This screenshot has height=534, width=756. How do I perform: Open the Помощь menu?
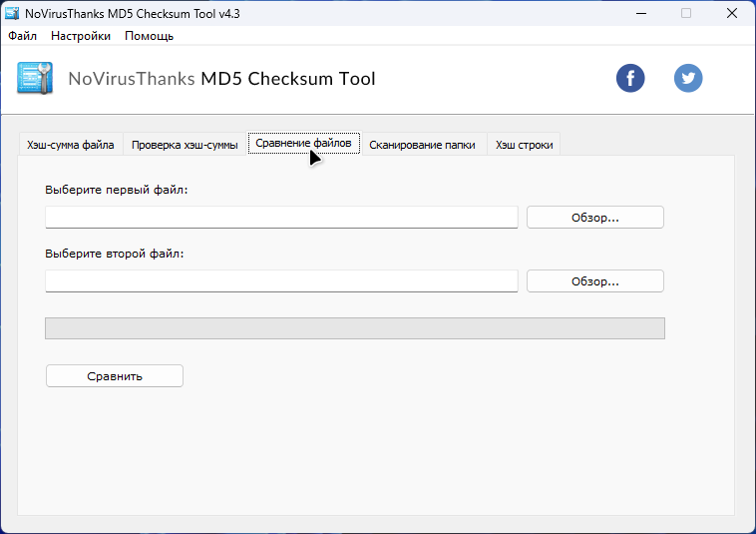point(149,36)
